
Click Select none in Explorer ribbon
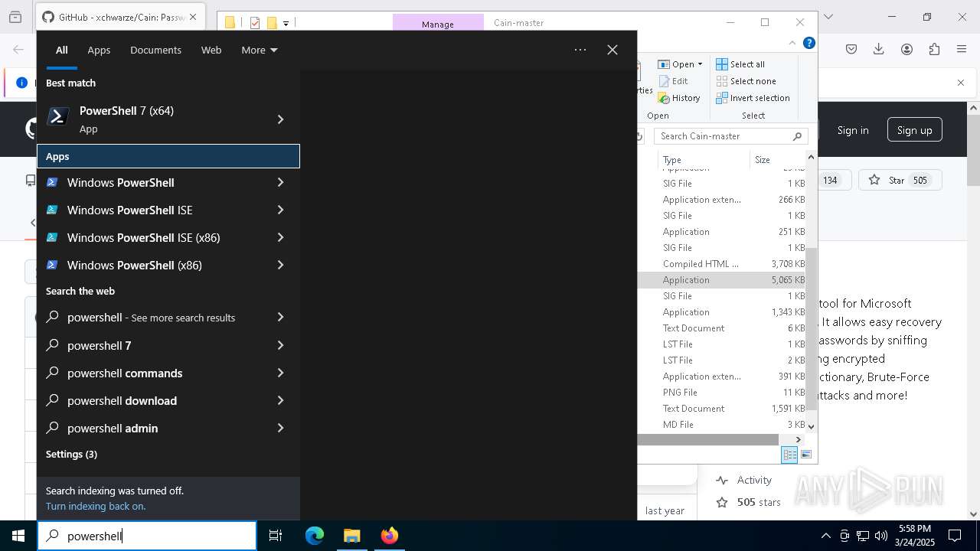[746, 81]
